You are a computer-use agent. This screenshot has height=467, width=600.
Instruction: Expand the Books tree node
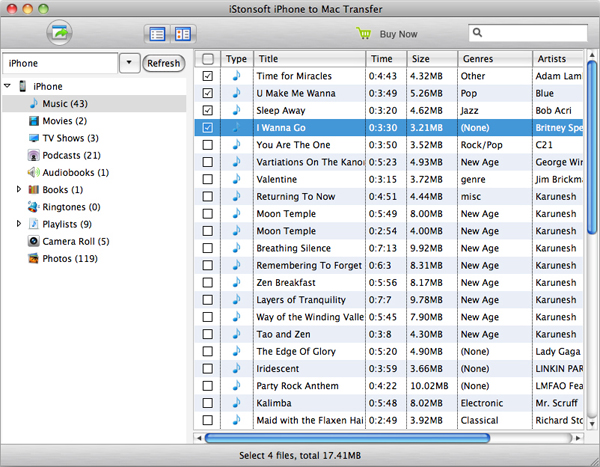(19, 189)
